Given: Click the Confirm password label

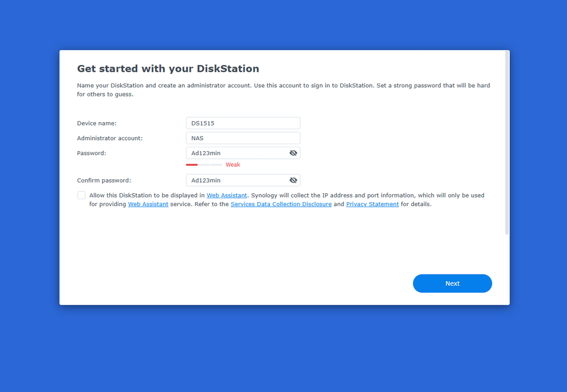Looking at the screenshot, I should [x=104, y=180].
